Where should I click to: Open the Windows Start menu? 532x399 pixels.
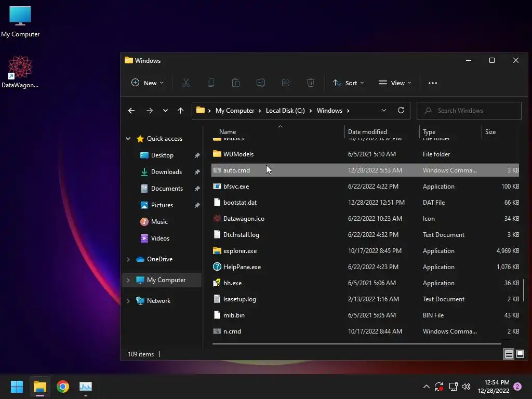(17, 387)
